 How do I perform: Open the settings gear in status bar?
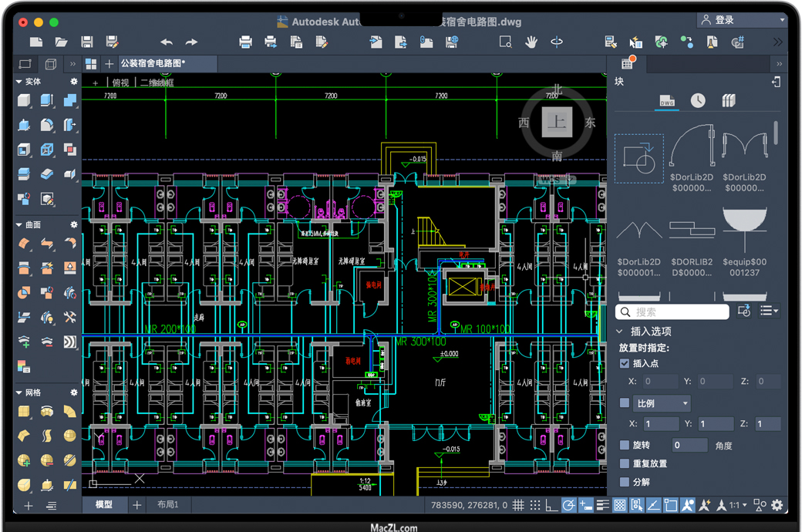[x=777, y=505]
